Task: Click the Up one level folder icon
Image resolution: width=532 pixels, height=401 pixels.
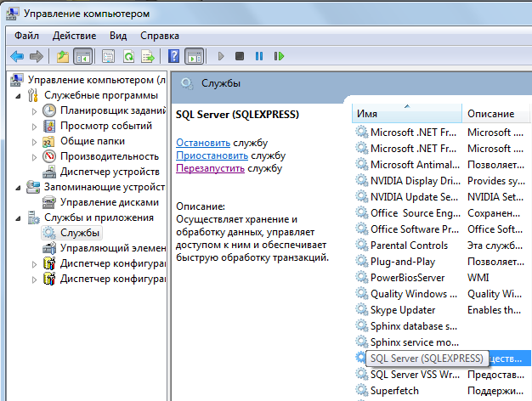Action: pos(63,56)
